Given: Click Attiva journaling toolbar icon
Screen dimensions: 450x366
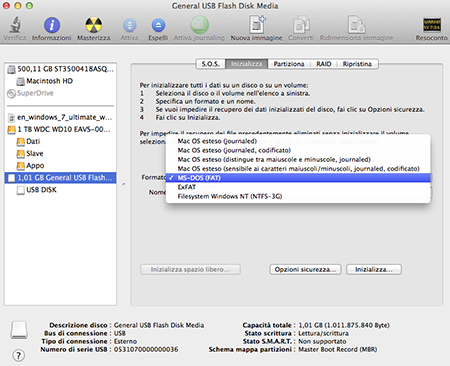Looking at the screenshot, I should click(x=199, y=25).
